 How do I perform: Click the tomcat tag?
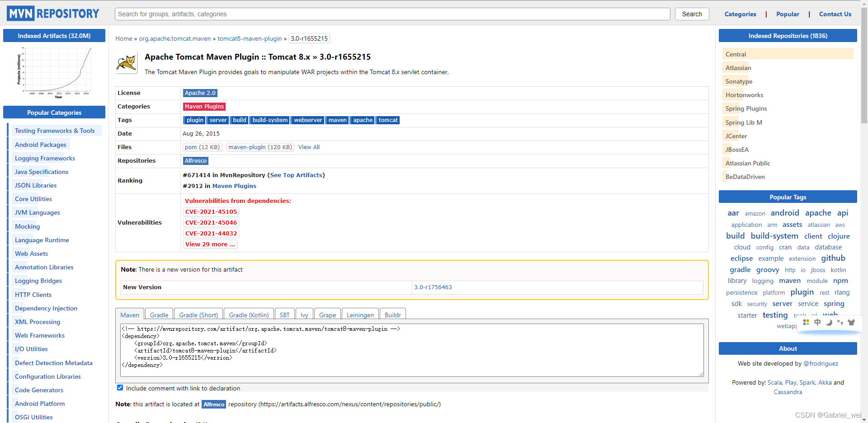(x=388, y=120)
